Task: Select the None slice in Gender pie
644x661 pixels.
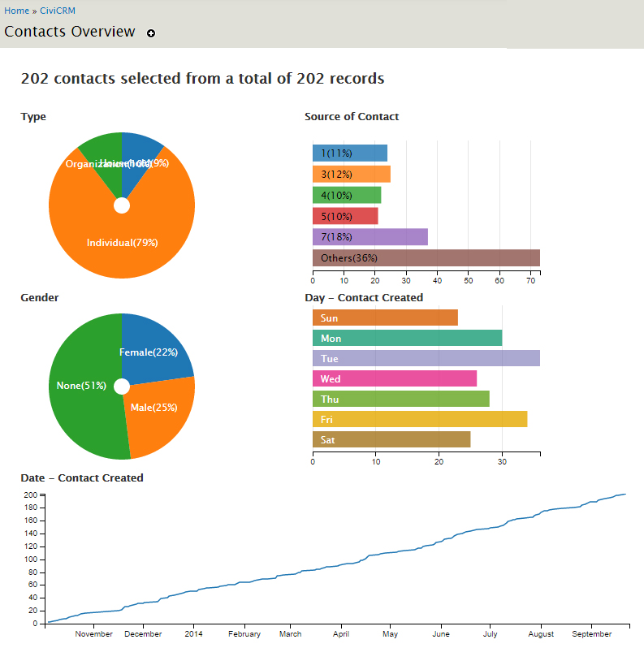Action: coord(80,386)
